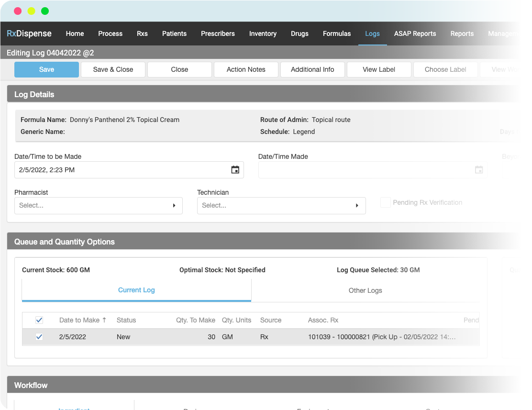532x410 pixels.
Task: Click the Assoc. Rx column header
Action: (323, 320)
